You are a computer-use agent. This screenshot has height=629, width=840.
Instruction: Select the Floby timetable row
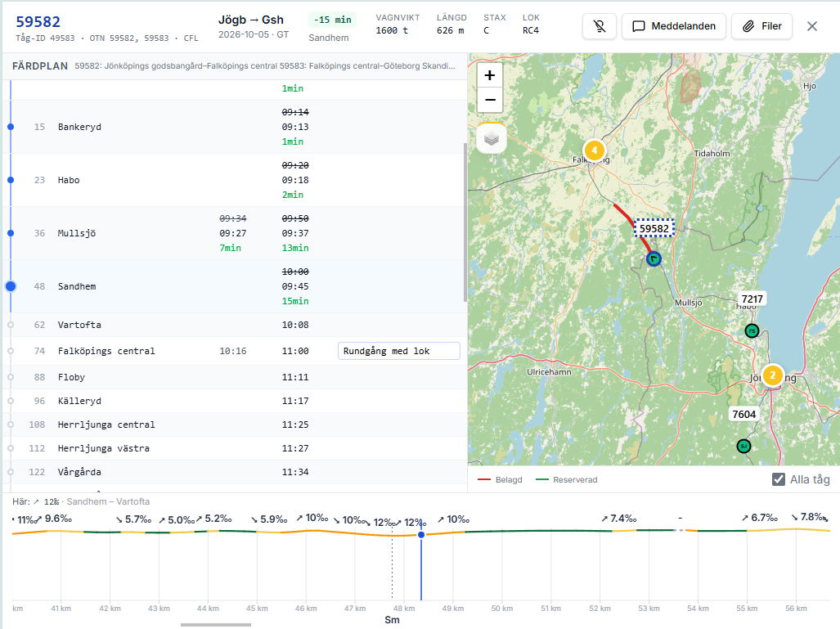pos(235,377)
